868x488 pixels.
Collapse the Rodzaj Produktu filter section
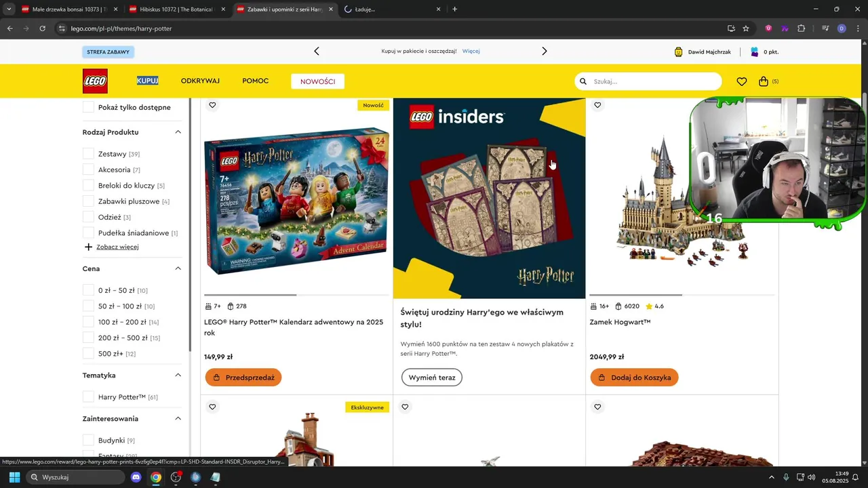pos(178,132)
